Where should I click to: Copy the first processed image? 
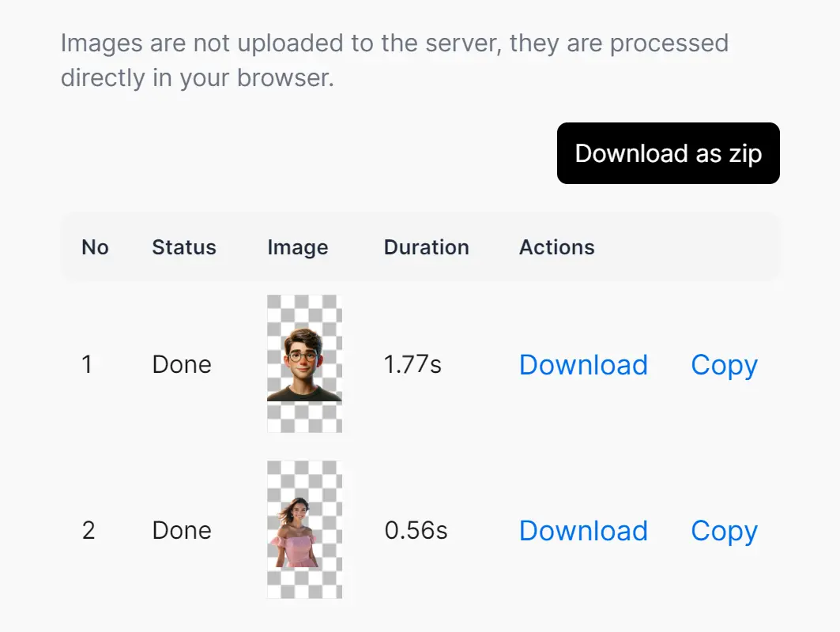click(x=724, y=365)
